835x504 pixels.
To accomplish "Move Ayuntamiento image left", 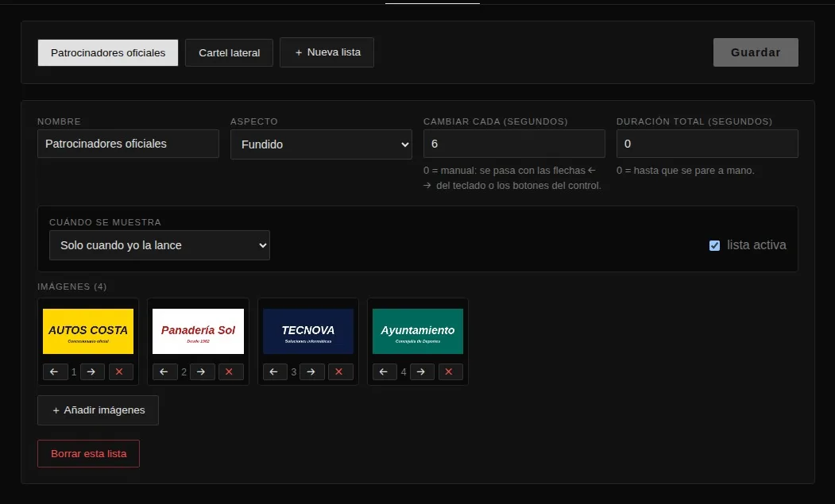I will pos(385,371).
